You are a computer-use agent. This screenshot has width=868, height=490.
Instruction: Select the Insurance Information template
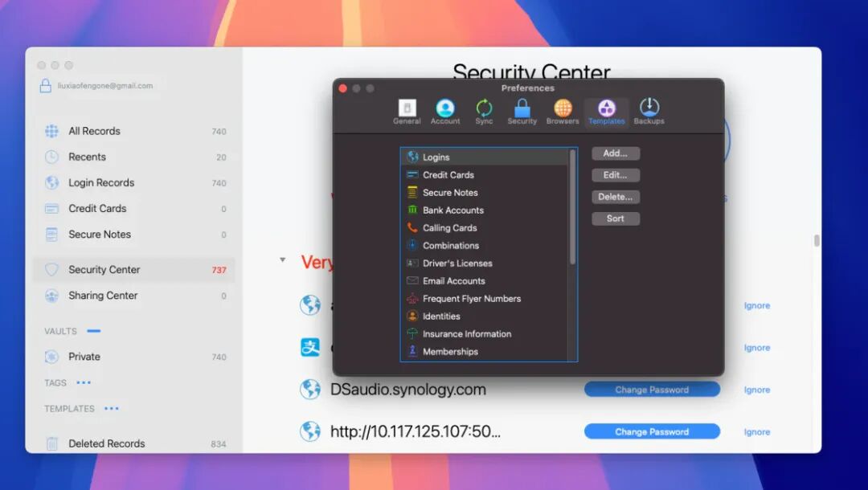485,334
